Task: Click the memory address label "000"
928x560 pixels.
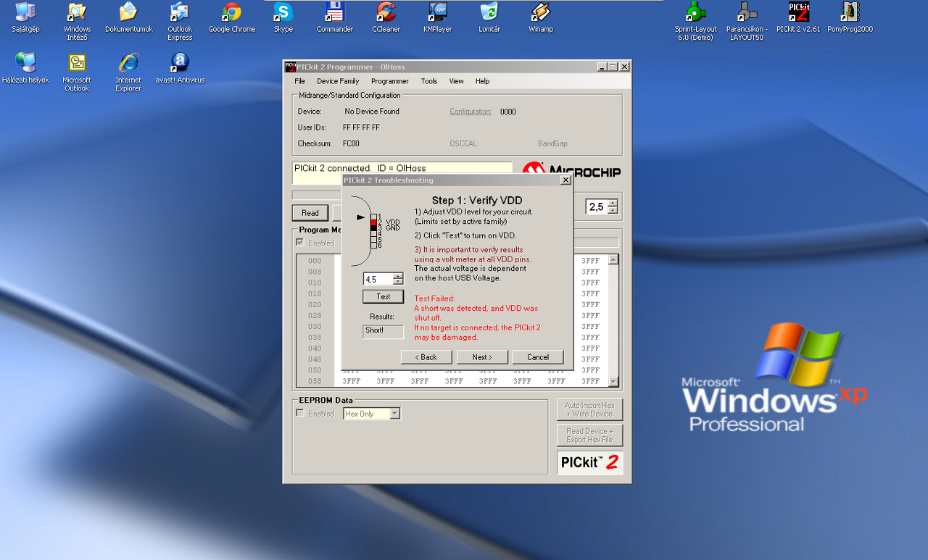Action: click(315, 261)
